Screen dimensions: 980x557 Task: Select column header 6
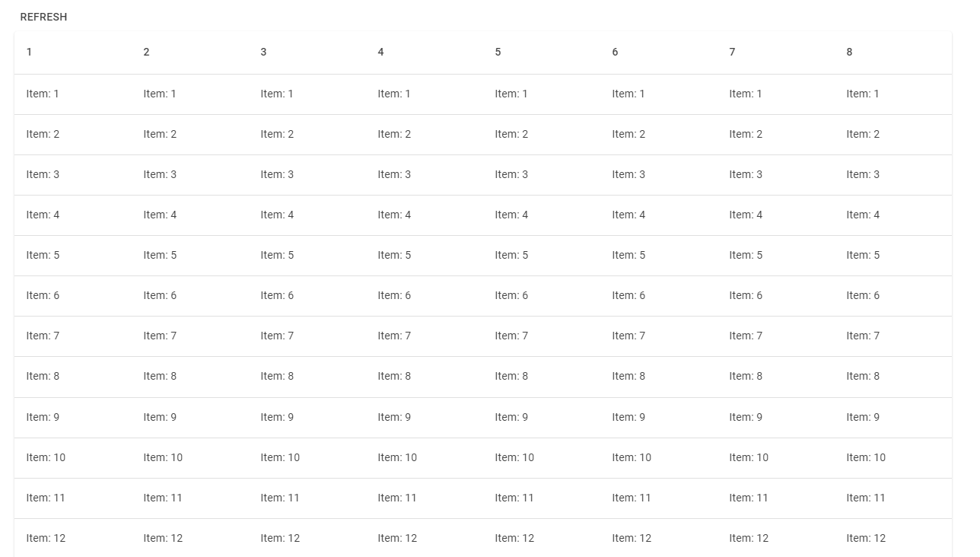tap(615, 52)
